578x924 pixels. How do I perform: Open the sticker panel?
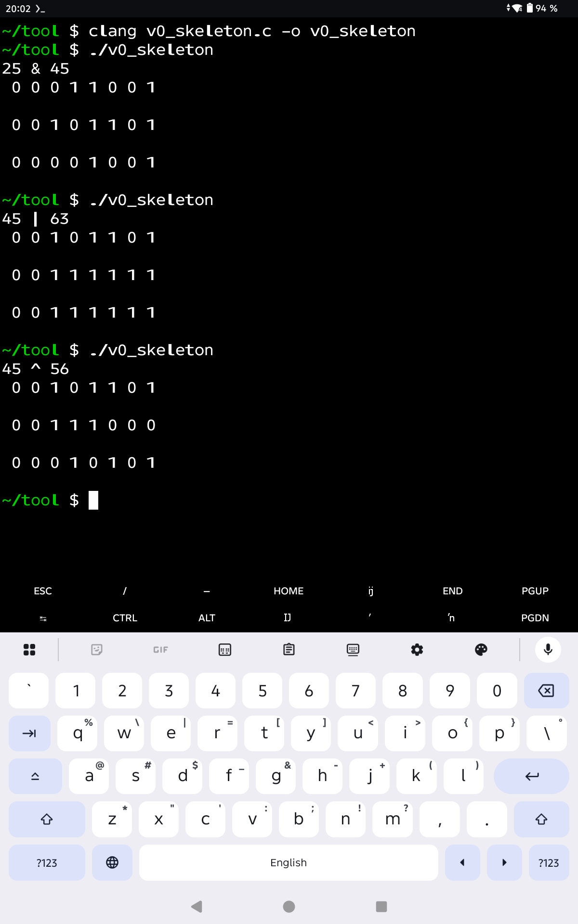(x=97, y=650)
